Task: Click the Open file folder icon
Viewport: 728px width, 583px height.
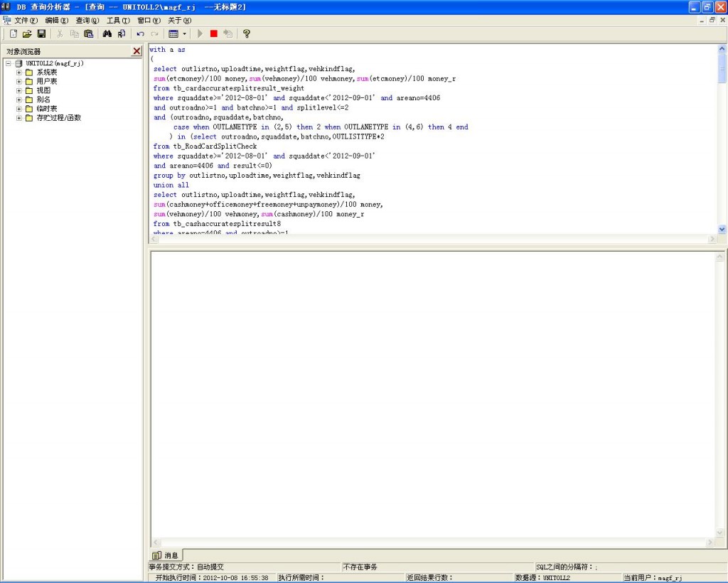Action: pyautogui.click(x=27, y=33)
